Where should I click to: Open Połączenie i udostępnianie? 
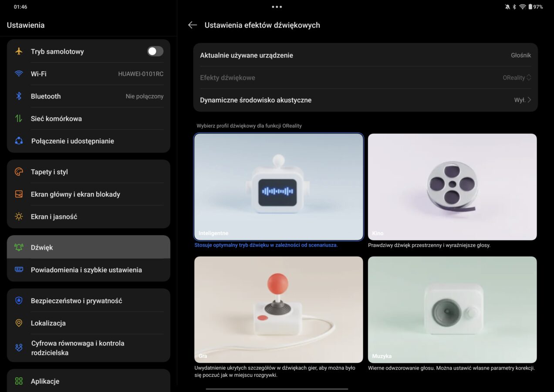click(88, 141)
